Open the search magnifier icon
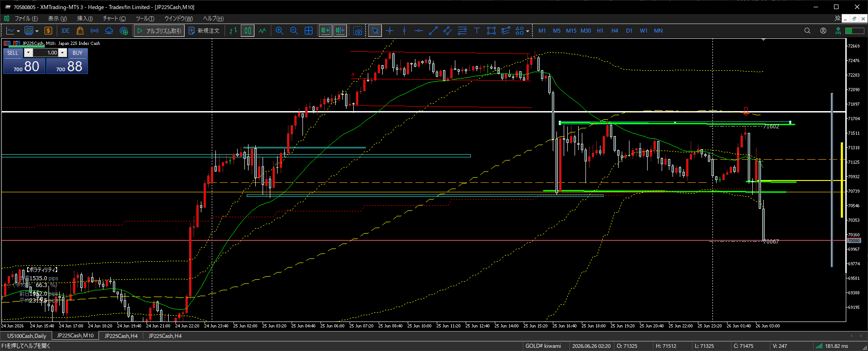 point(807,31)
